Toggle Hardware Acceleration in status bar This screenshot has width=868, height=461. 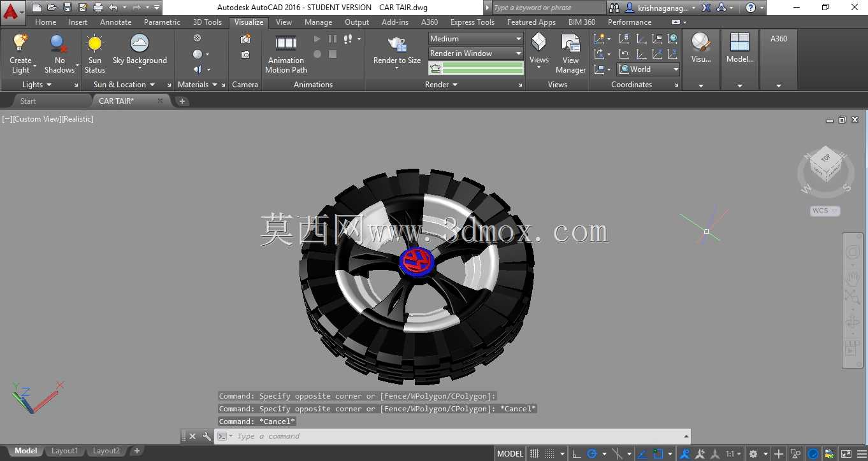[x=813, y=454]
